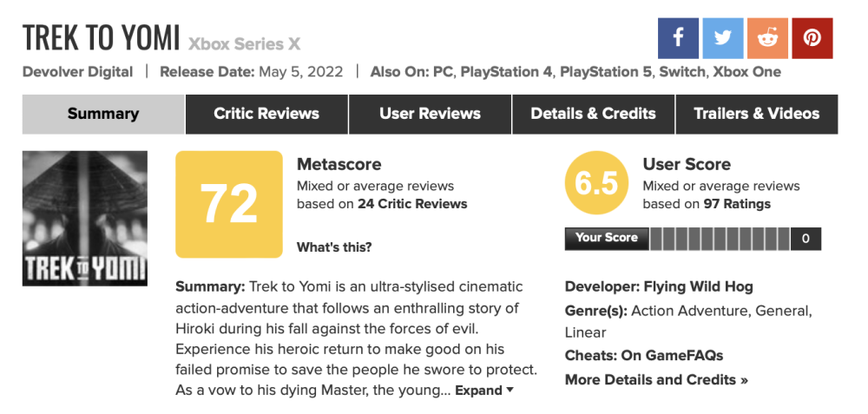Image resolution: width=868 pixels, height=414 pixels.
Task: Set a rating on Your Score bar
Action: [720, 239]
